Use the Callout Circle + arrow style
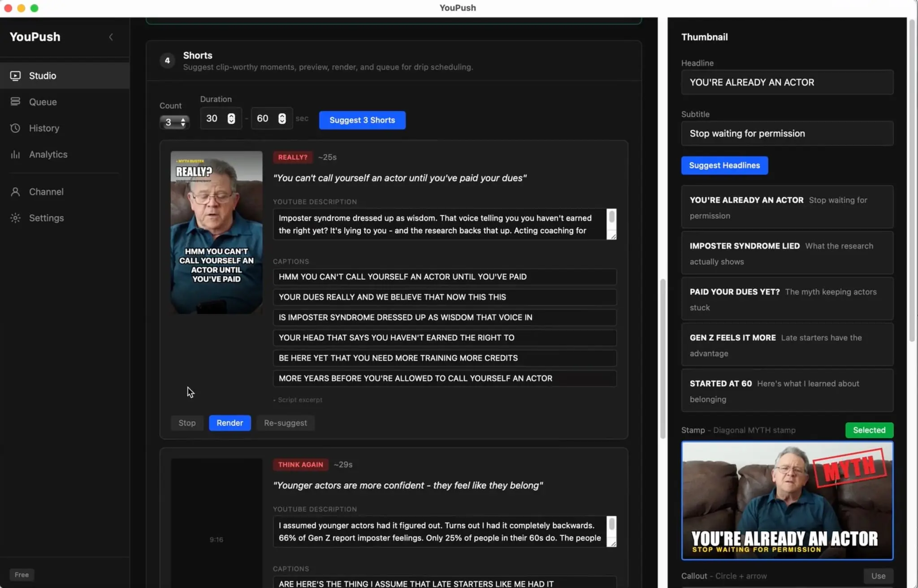 878,576
